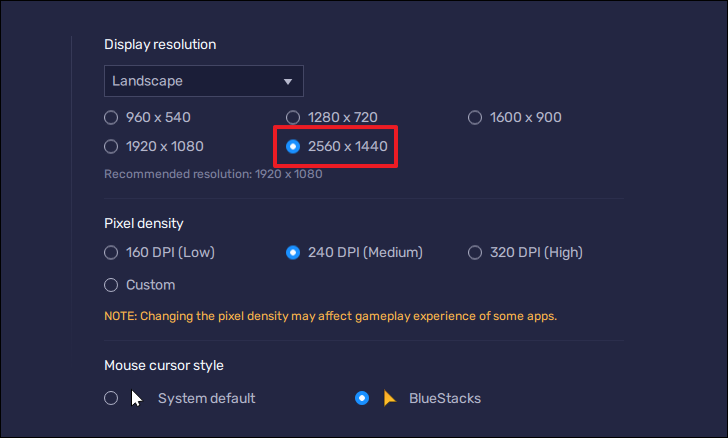Click the 2560 x 1440 label text
This screenshot has height=438, width=728.
(348, 146)
